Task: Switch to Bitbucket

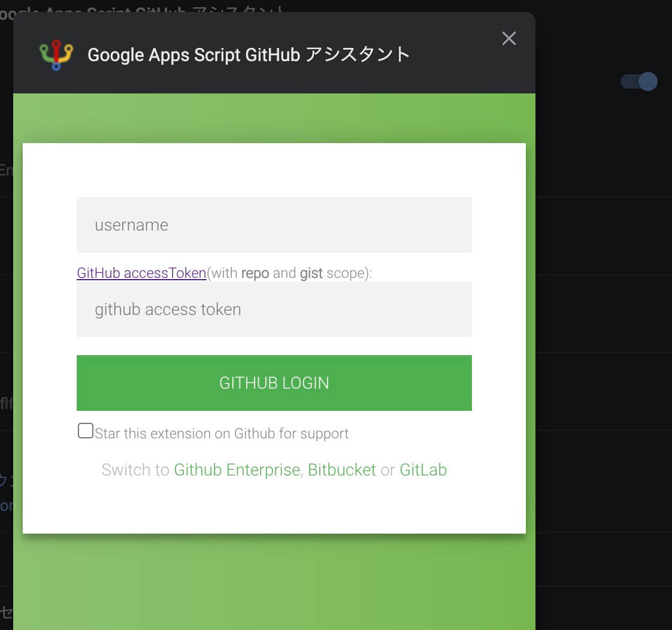Action: [341, 470]
